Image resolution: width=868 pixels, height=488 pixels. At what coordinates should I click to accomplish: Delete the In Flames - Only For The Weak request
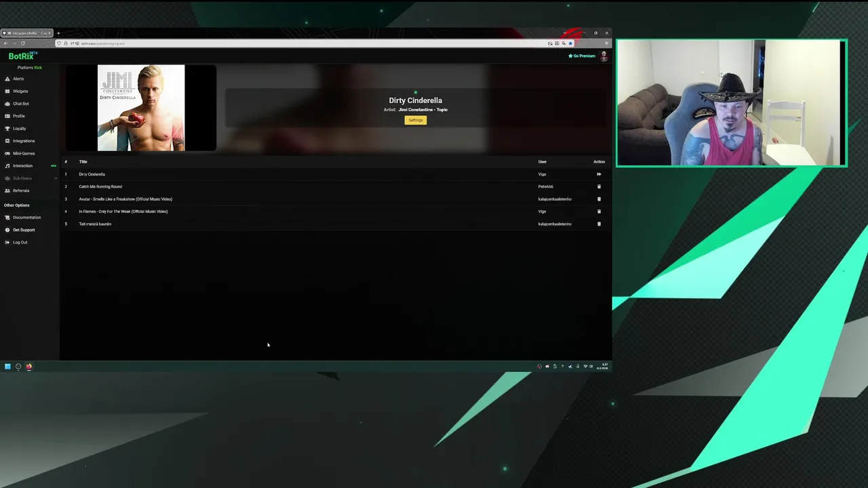tap(599, 211)
